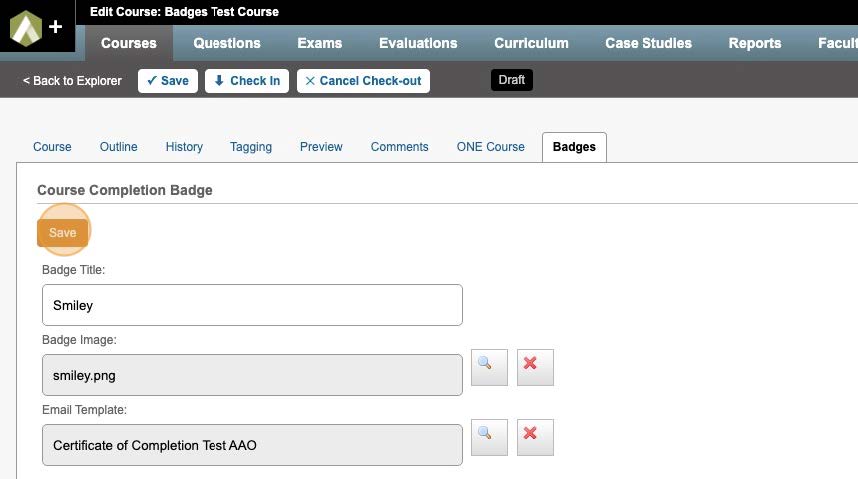The width and height of the screenshot is (858, 479).
Task: Open the Curriculum menu
Action: point(531,43)
